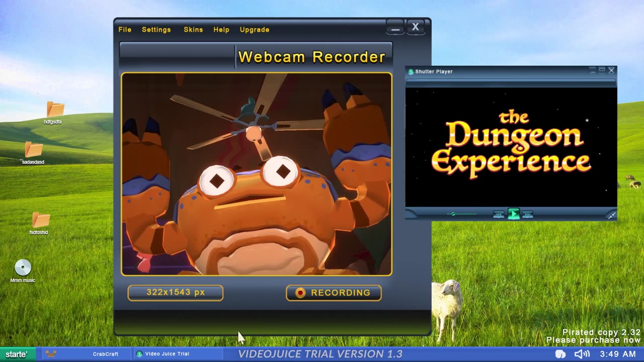The width and height of the screenshot is (644, 362).
Task: Click the cloud tray icon
Action: point(560,354)
